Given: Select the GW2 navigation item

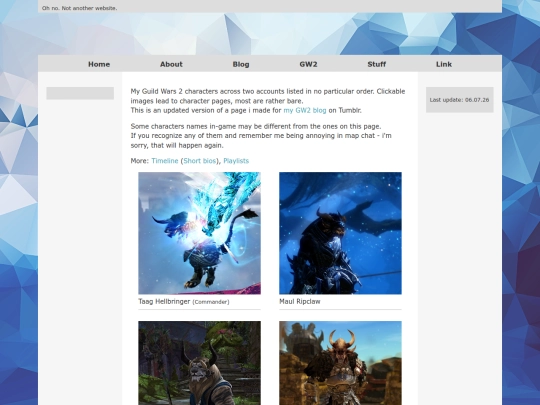Looking at the screenshot, I should (308, 64).
